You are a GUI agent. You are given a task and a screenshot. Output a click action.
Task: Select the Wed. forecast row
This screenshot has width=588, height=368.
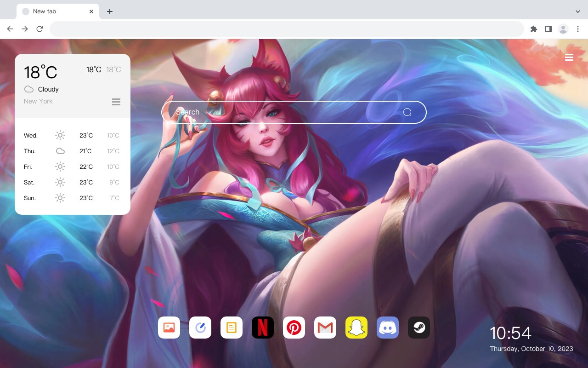coord(72,135)
